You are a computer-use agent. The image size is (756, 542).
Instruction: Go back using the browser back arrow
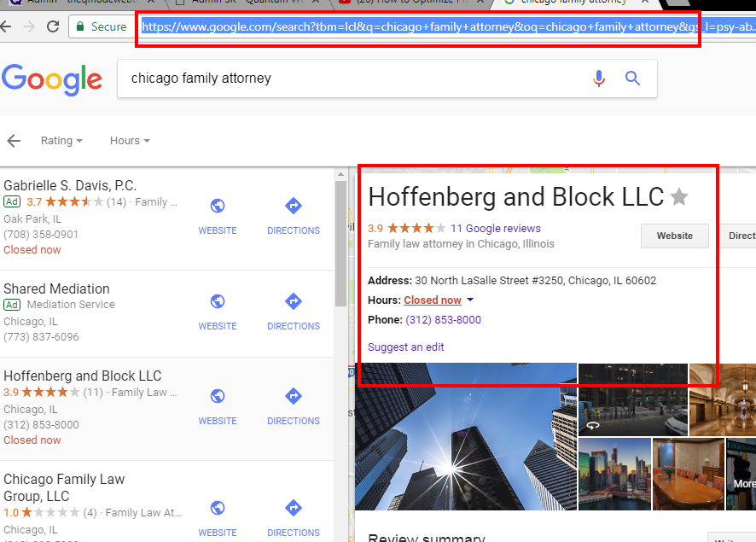pos(5,26)
